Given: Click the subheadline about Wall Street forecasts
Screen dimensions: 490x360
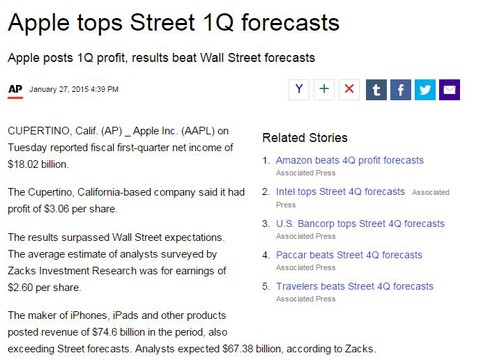Looking at the screenshot, I should 161,58.
